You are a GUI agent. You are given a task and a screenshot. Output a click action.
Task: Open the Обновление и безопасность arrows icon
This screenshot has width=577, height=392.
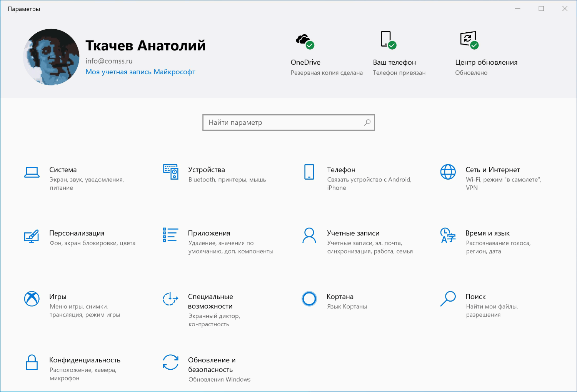[x=170, y=362]
